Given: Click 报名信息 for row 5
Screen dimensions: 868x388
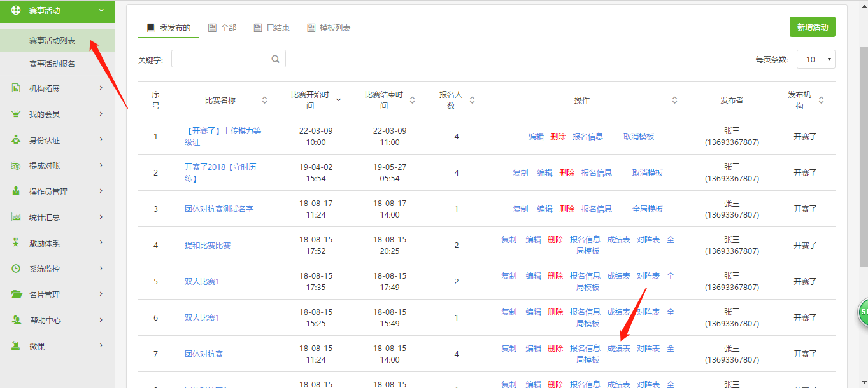Looking at the screenshot, I should coord(585,275).
